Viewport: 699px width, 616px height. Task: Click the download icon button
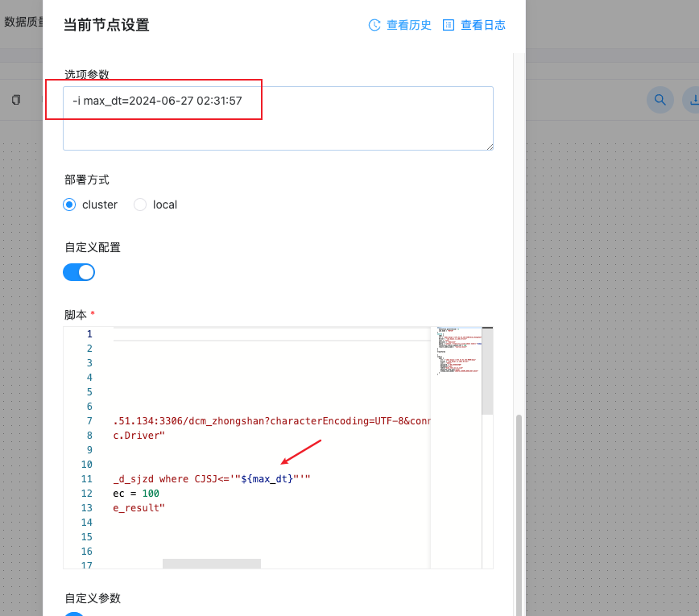693,100
